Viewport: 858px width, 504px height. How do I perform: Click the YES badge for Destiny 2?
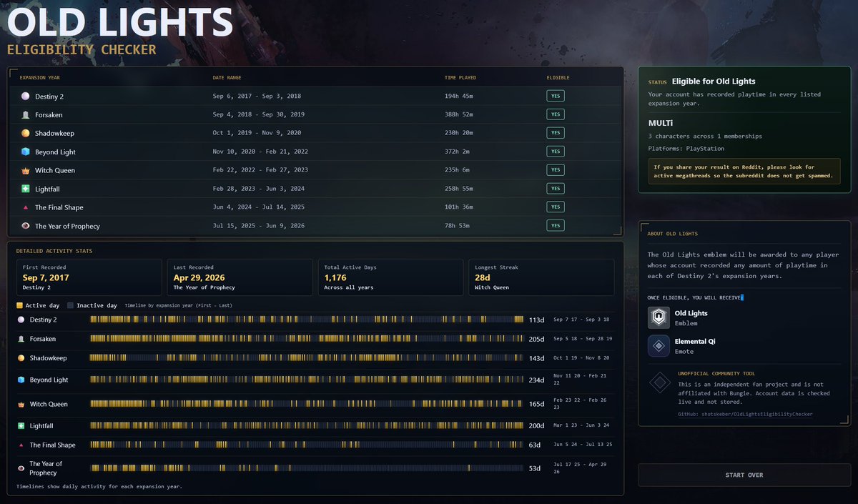[x=556, y=96]
